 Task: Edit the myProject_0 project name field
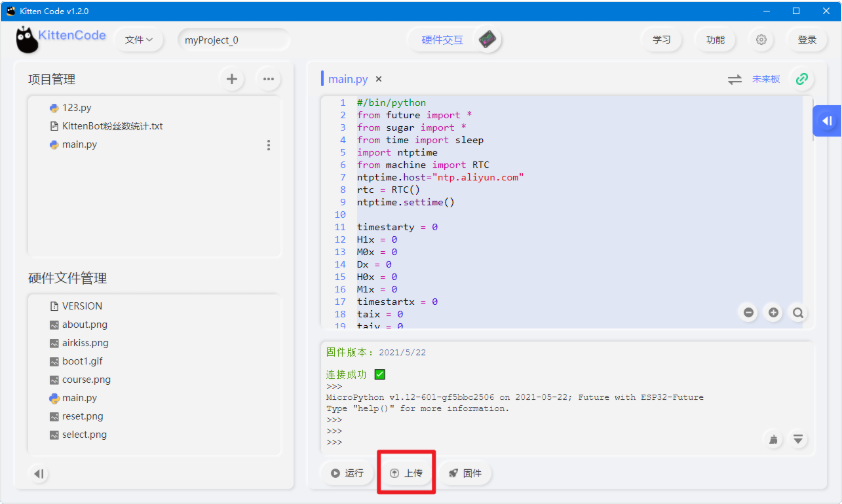coord(234,40)
